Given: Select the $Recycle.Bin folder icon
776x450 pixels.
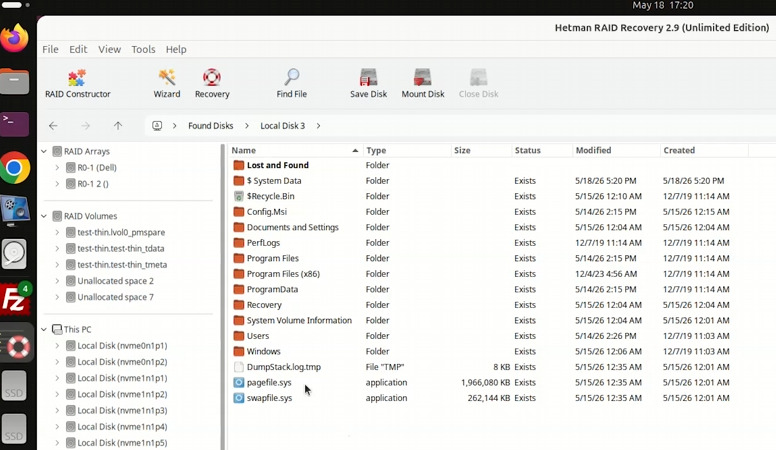Looking at the screenshot, I should 239,196.
